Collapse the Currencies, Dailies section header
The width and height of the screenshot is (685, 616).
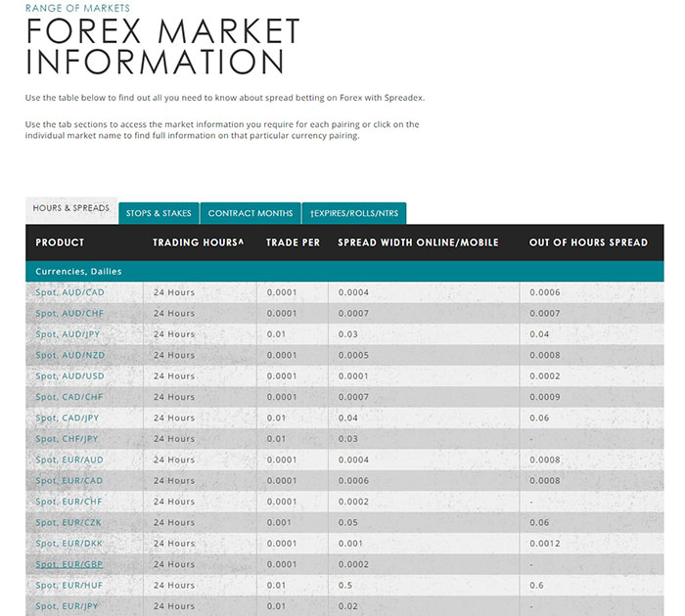tap(78, 271)
